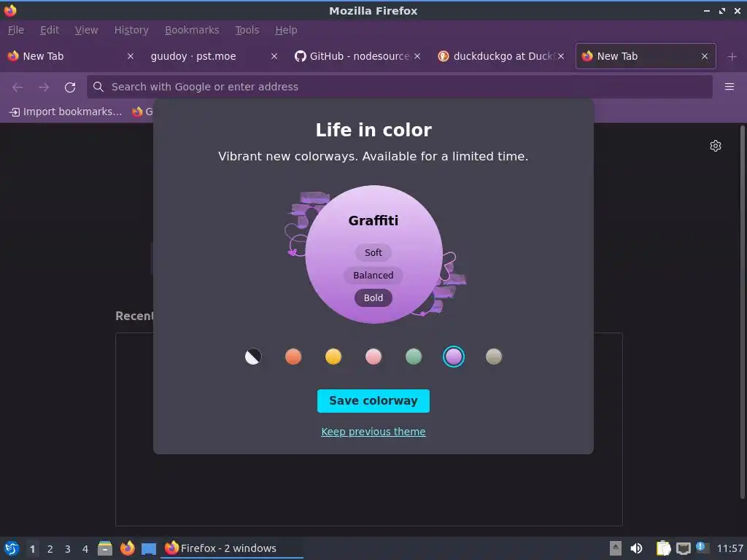Open the Help menu
Image resolution: width=747 pixels, height=560 pixels.
click(286, 30)
